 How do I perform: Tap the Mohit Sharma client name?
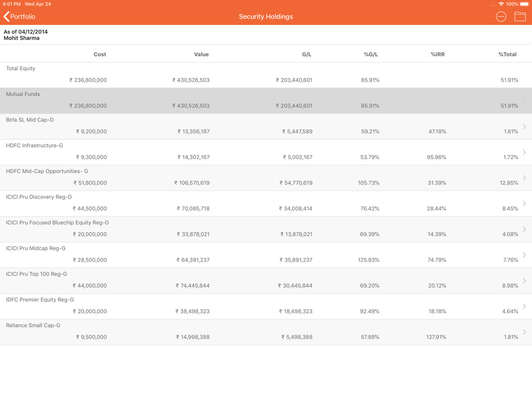pyautogui.click(x=21, y=38)
